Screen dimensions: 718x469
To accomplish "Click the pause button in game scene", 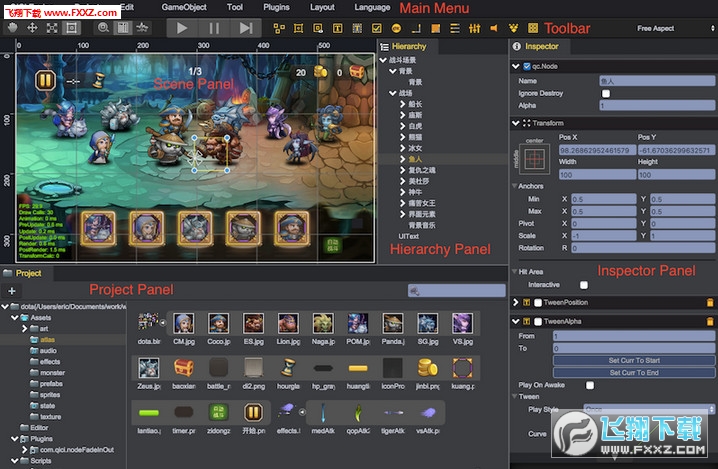I will coord(45,81).
